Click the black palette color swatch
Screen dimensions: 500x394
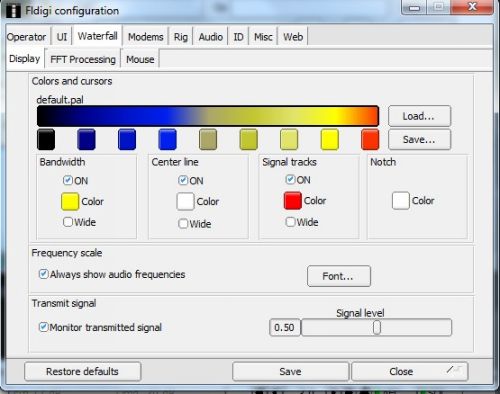coord(46,139)
